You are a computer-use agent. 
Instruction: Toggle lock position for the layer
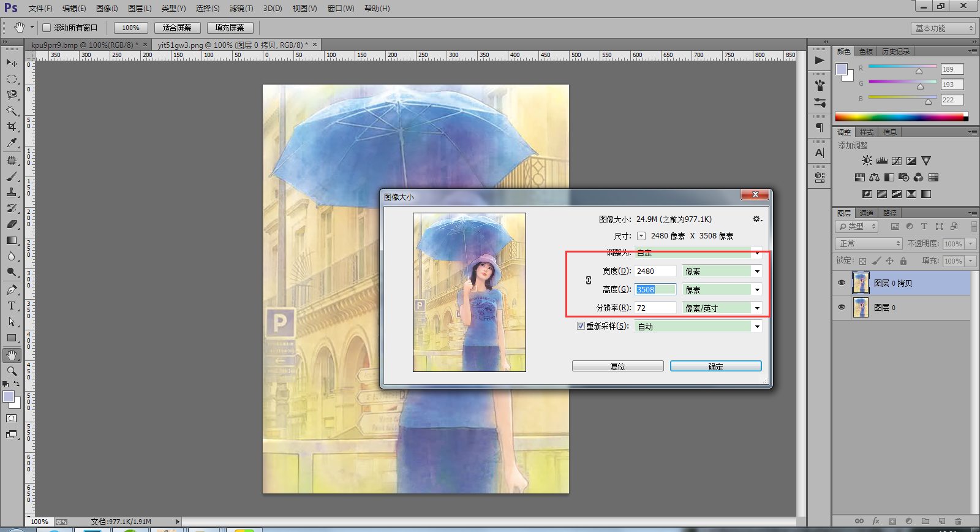pos(890,261)
